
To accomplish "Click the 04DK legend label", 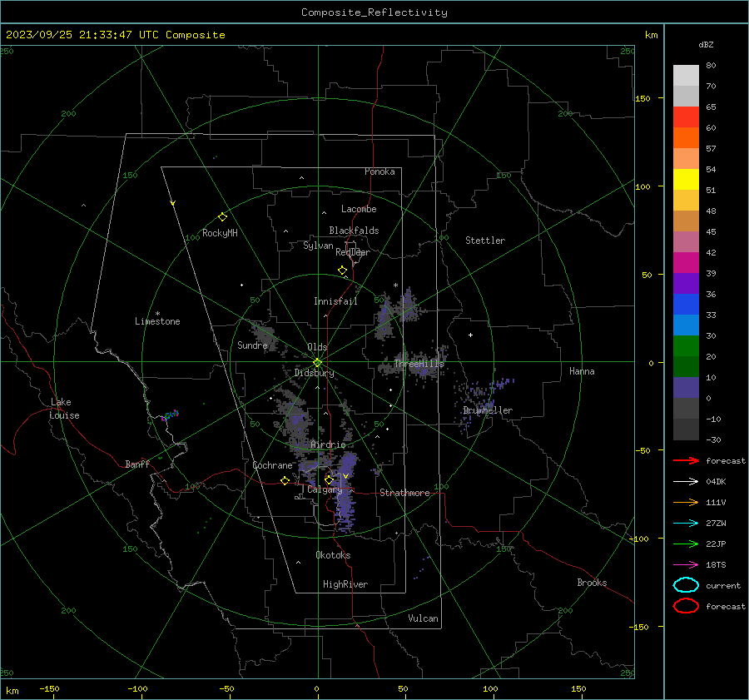I will (716, 482).
